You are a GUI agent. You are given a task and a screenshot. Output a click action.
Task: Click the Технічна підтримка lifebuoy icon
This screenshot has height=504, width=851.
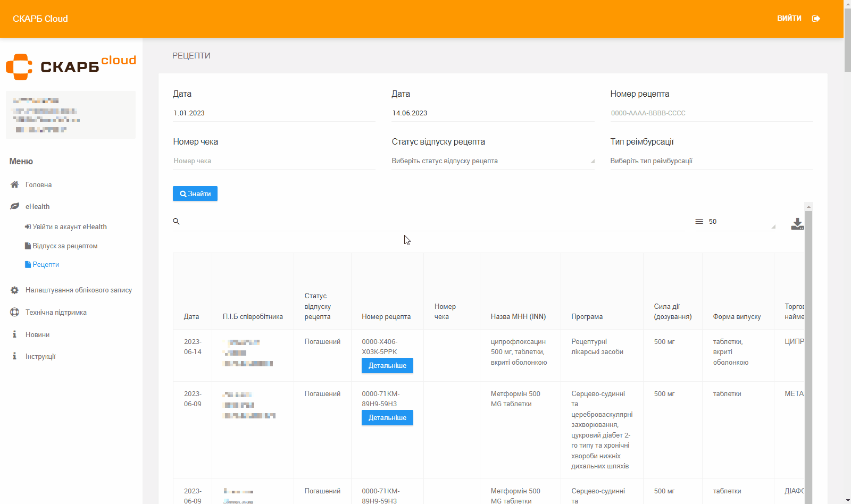pos(14,312)
